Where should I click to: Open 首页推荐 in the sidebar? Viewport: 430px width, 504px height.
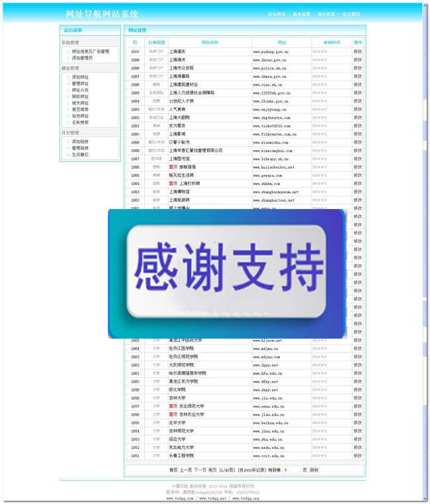pyautogui.click(x=80, y=110)
